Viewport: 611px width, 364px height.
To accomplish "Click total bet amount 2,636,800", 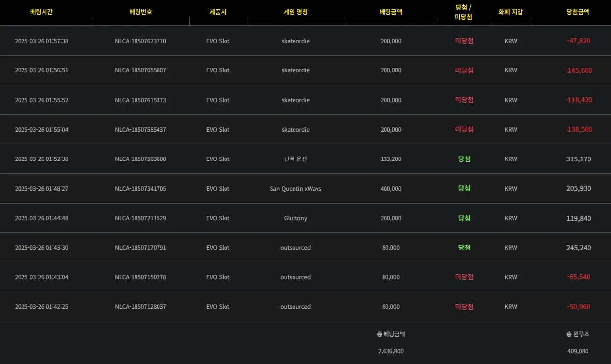I will (391, 351).
